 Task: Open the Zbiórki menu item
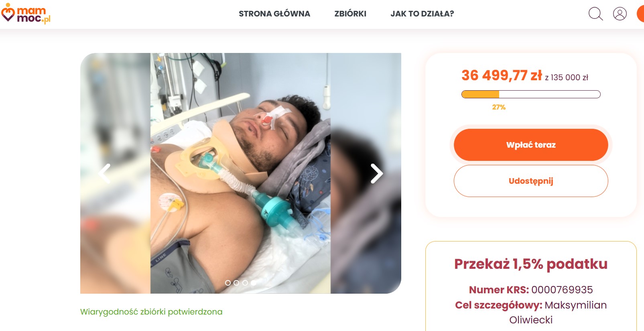pyautogui.click(x=350, y=14)
